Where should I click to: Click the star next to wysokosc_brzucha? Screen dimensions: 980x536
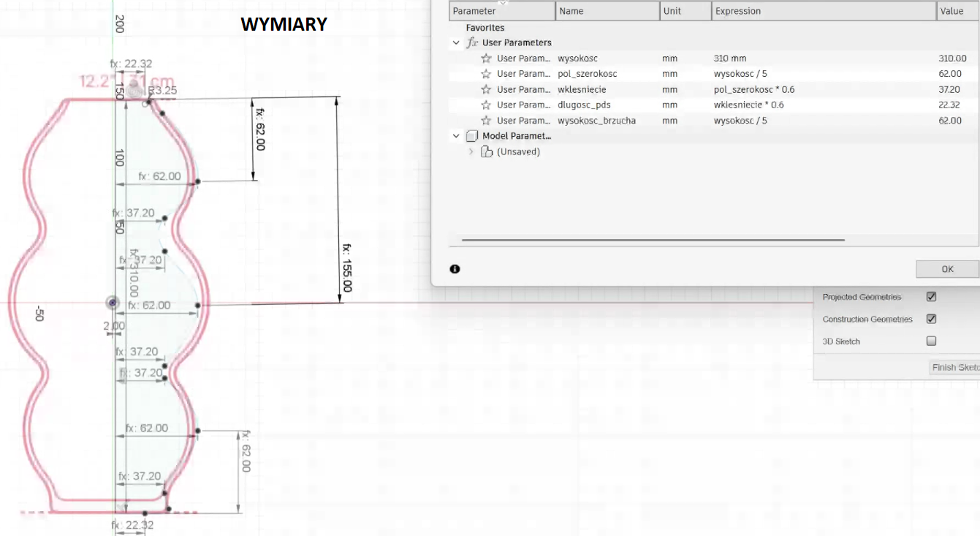click(x=486, y=121)
